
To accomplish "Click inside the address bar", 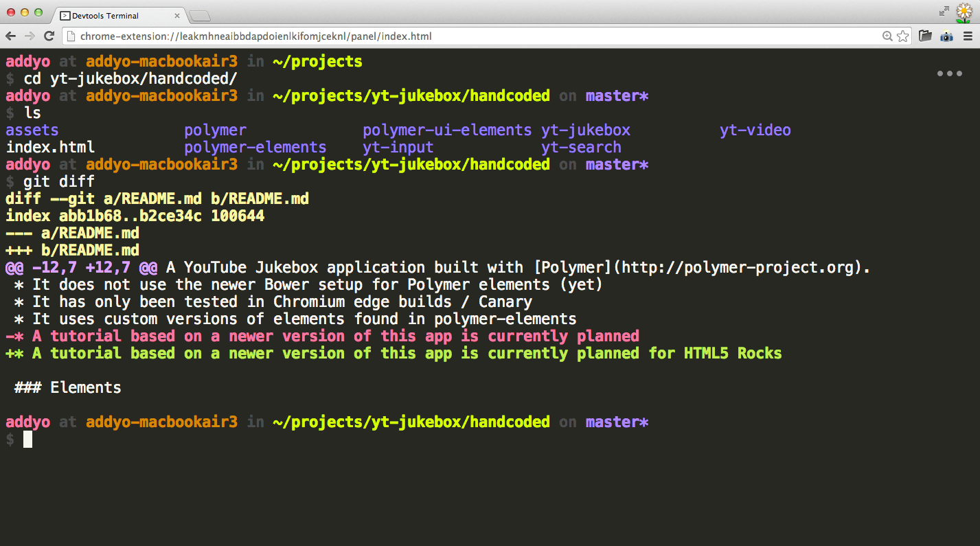I will pyautogui.click(x=412, y=35).
